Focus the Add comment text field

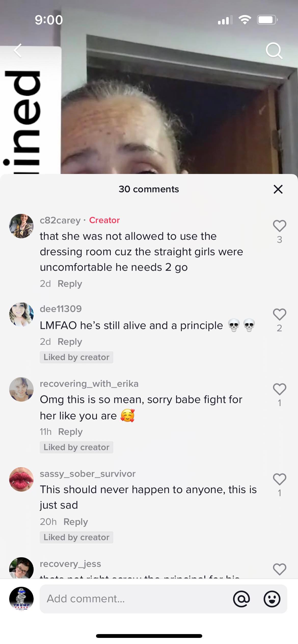(135, 599)
